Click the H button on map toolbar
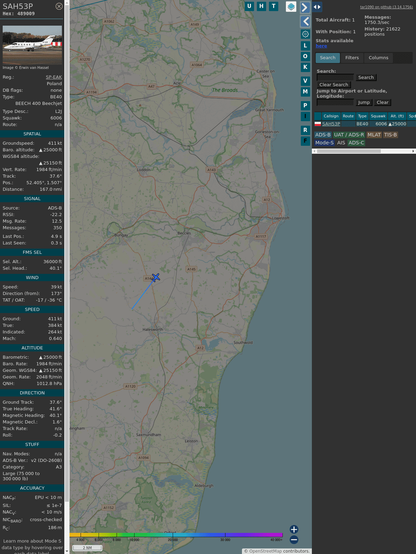The image size is (416, 554). pyautogui.click(x=261, y=6)
